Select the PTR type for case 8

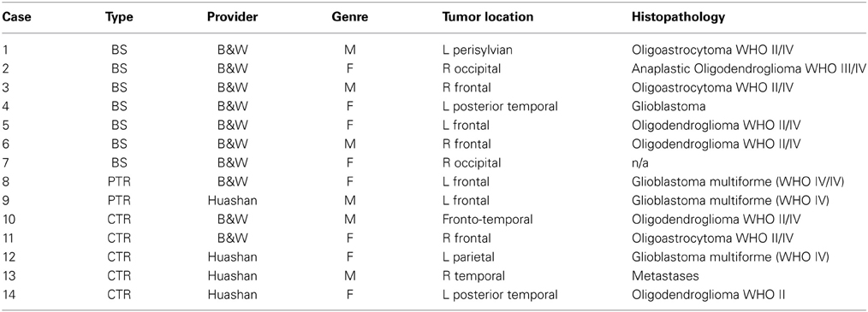pyautogui.click(x=118, y=181)
